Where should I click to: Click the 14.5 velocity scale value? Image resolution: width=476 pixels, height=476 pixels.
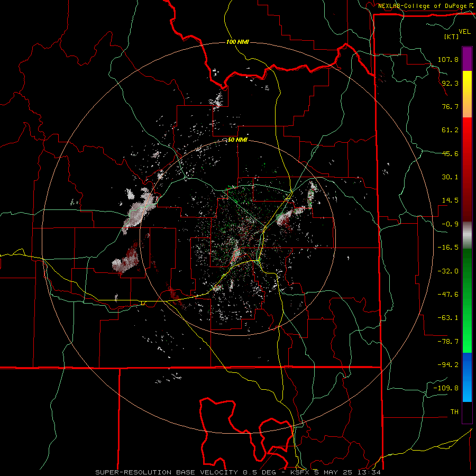(450, 200)
